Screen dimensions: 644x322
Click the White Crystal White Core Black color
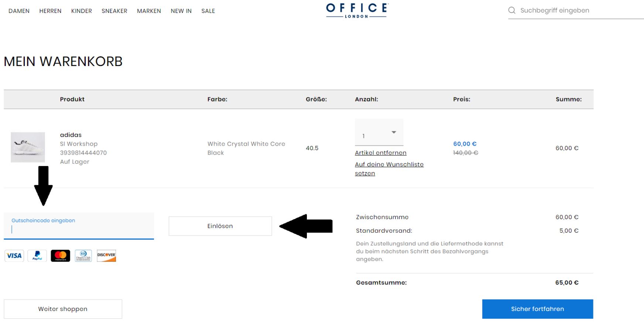click(246, 148)
